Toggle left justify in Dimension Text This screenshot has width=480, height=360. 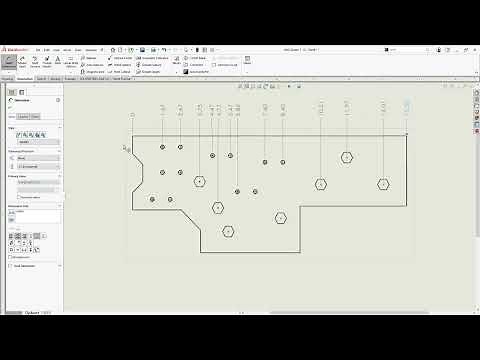pos(11,236)
